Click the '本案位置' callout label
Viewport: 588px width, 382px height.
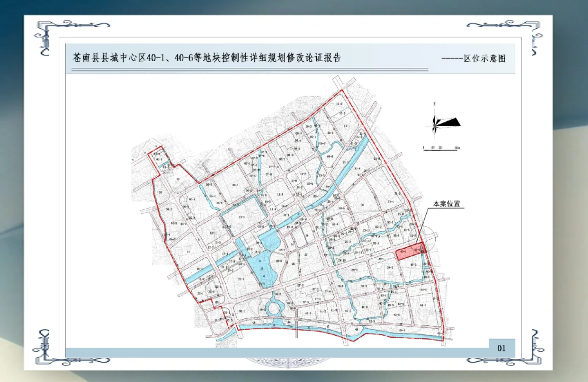click(446, 204)
